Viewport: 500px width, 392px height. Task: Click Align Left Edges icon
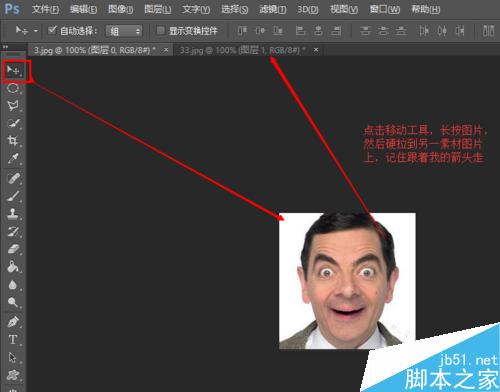pyautogui.click(x=300, y=31)
